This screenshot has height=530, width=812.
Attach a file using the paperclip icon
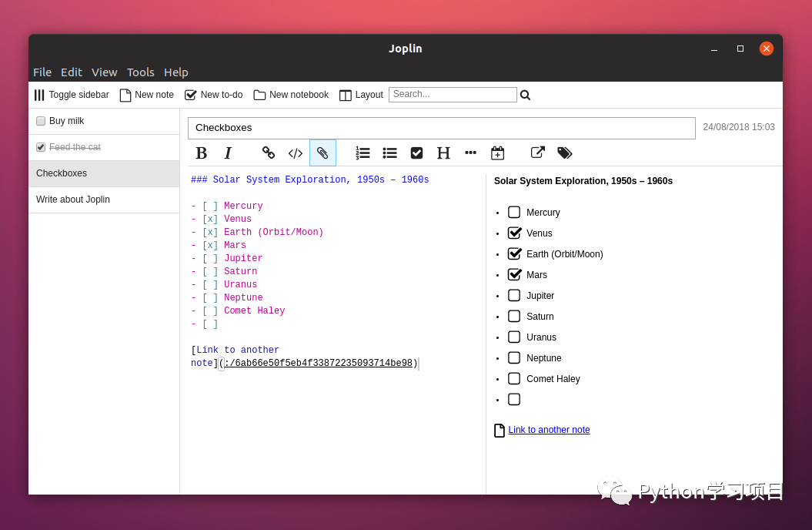322,153
